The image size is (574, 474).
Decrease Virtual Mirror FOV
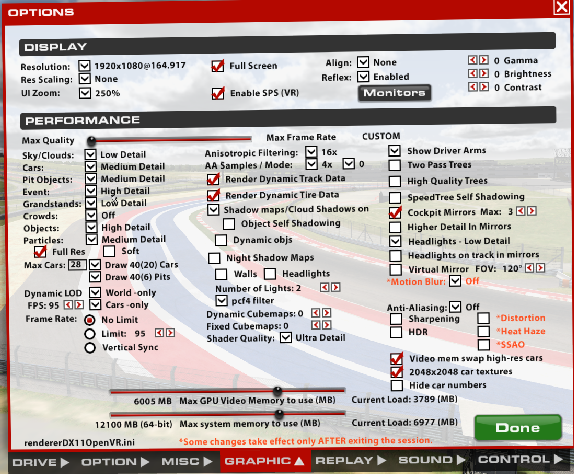pyautogui.click(x=529, y=268)
